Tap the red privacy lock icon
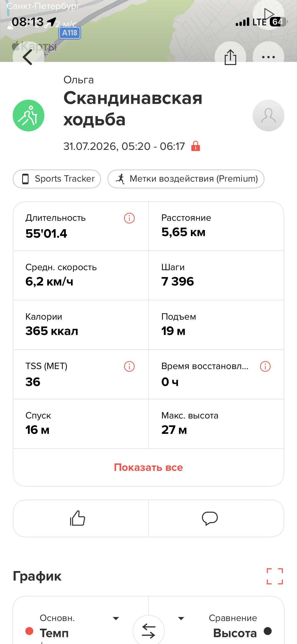This screenshot has width=297, height=644. pos(196,146)
